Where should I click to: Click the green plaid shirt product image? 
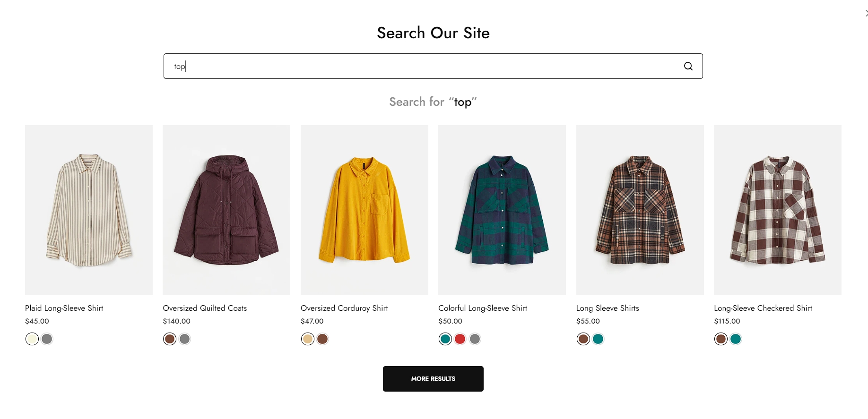[x=502, y=210]
